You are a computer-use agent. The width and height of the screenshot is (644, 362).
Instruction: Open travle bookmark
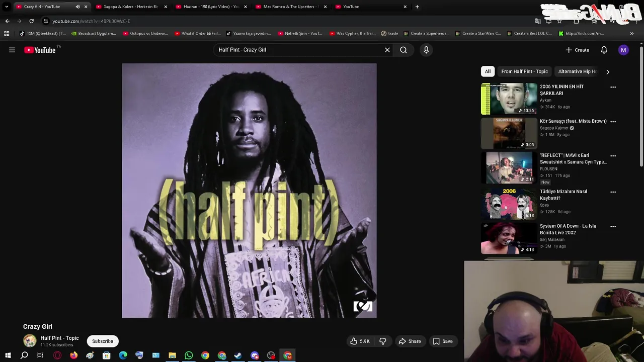(389, 34)
